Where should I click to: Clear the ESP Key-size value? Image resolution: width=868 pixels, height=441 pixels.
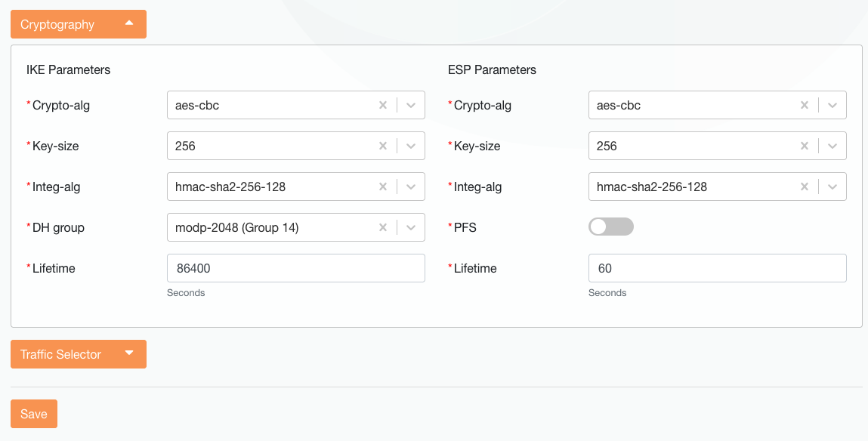point(805,146)
